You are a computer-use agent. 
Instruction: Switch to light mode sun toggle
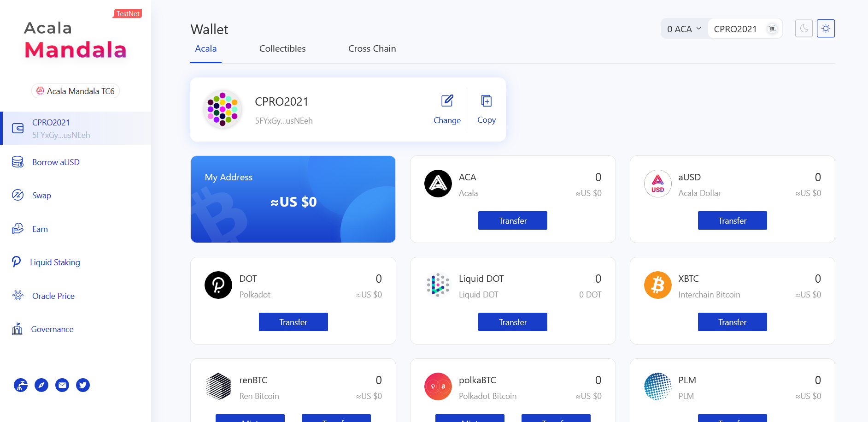(826, 29)
